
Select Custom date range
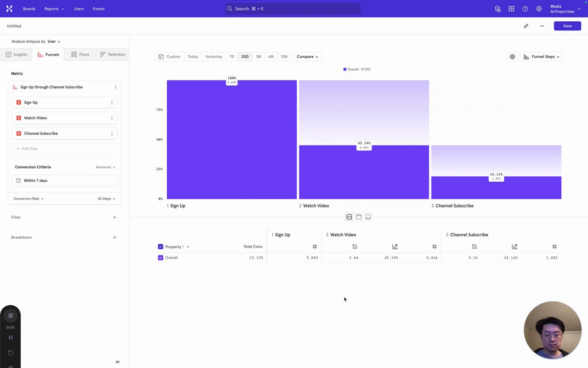click(170, 57)
